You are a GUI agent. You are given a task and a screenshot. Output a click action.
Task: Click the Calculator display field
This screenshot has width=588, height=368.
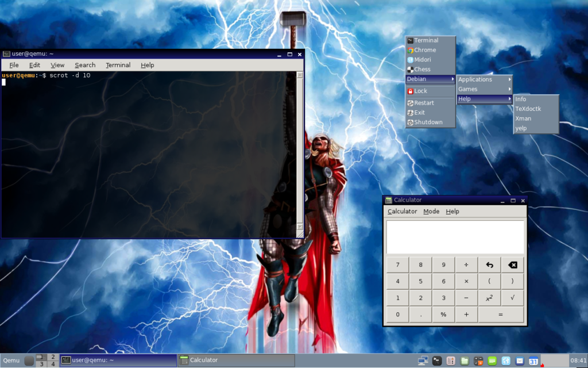455,237
